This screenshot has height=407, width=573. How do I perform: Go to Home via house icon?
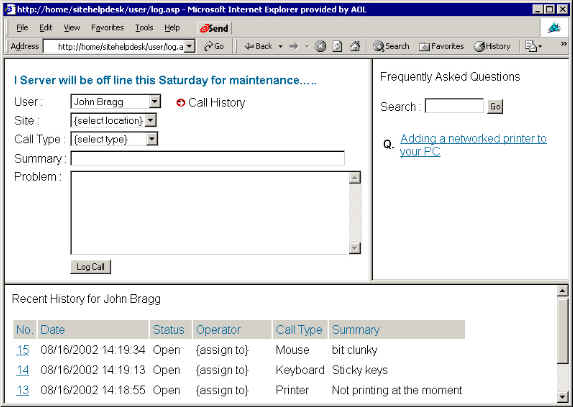click(355, 46)
